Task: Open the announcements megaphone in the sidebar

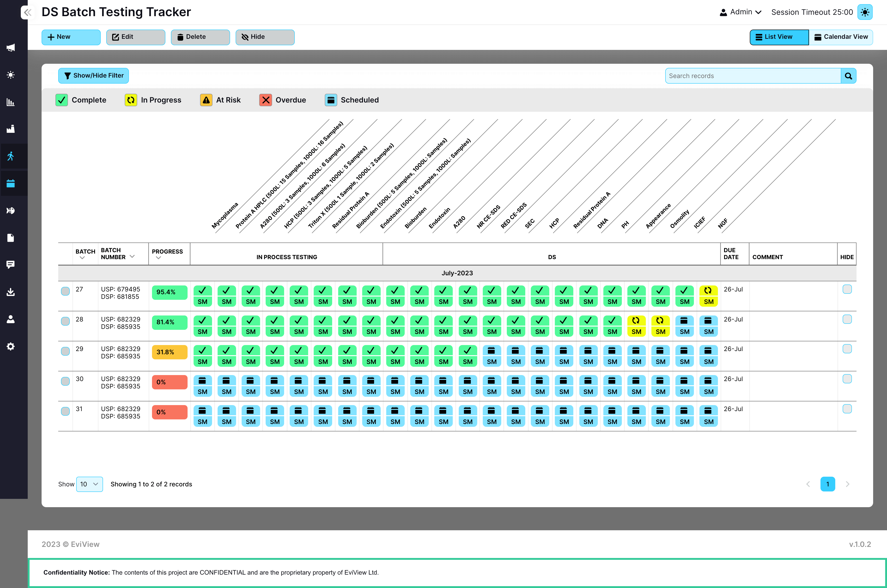Action: click(10, 47)
